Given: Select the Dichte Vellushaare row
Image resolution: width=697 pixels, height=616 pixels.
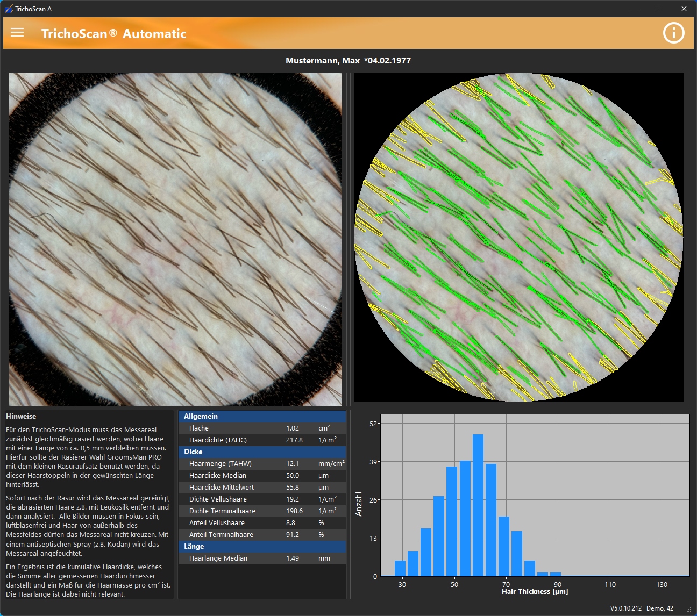Looking at the screenshot, I should click(x=262, y=499).
